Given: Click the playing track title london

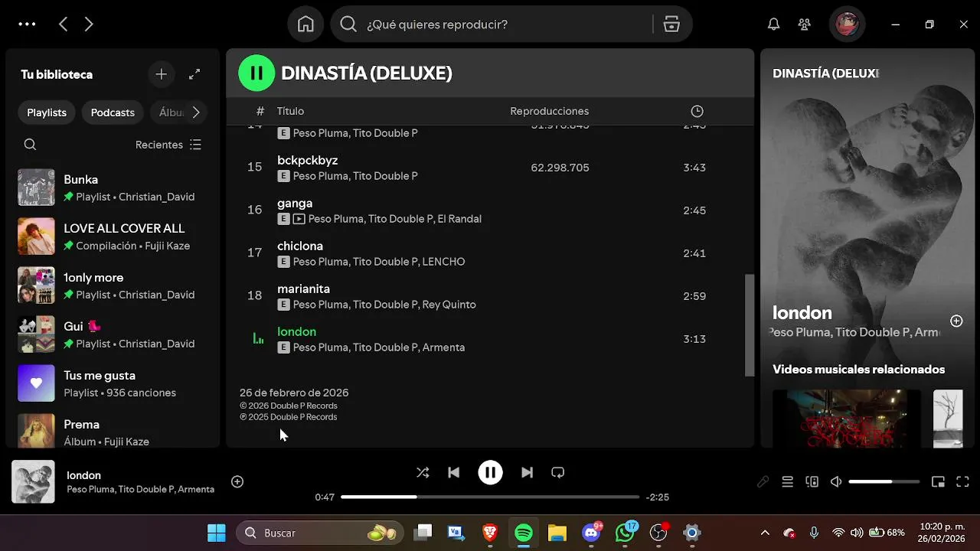Looking at the screenshot, I should (296, 331).
